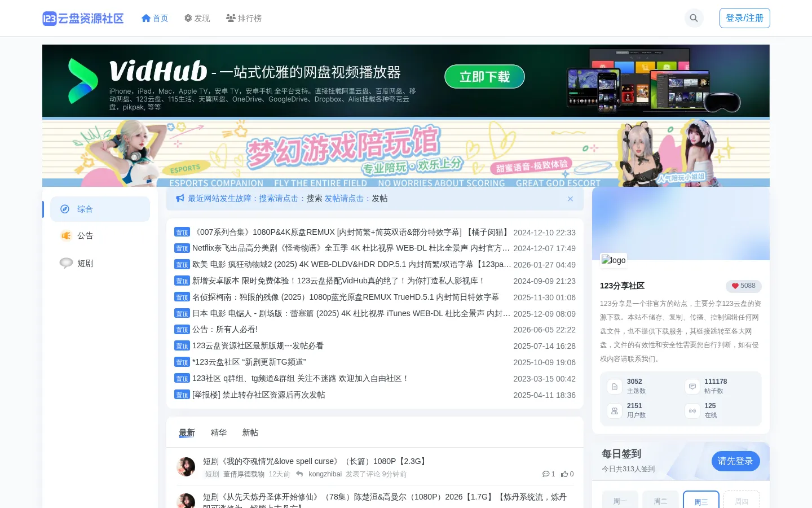This screenshot has width=812, height=508.
Task: Click the megaphone icon in notice bar
Action: coord(180,198)
